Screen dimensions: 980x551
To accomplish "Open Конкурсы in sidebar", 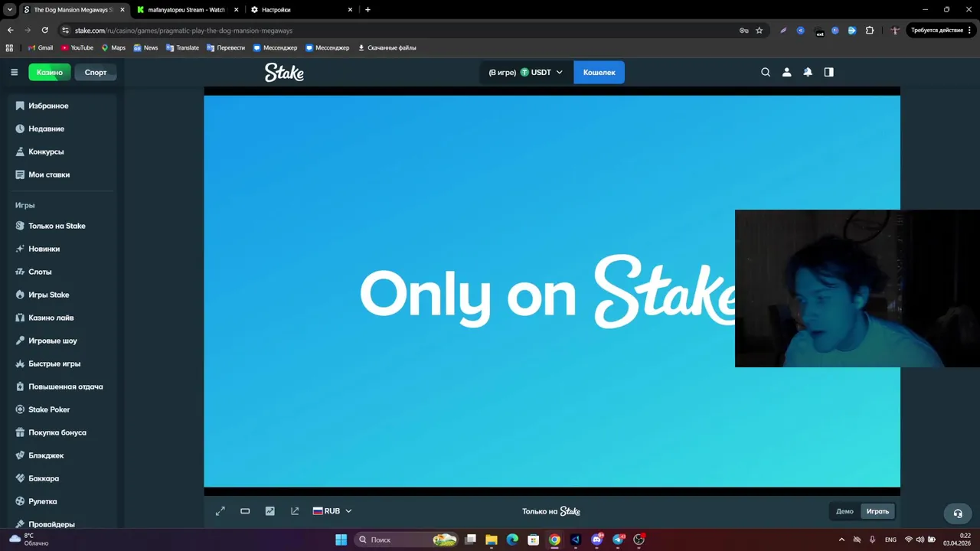I will pos(46,152).
